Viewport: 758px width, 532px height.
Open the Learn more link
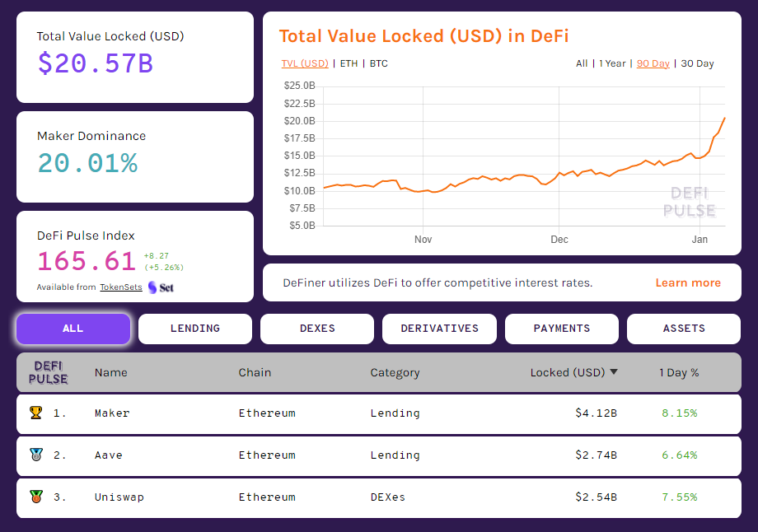point(688,282)
